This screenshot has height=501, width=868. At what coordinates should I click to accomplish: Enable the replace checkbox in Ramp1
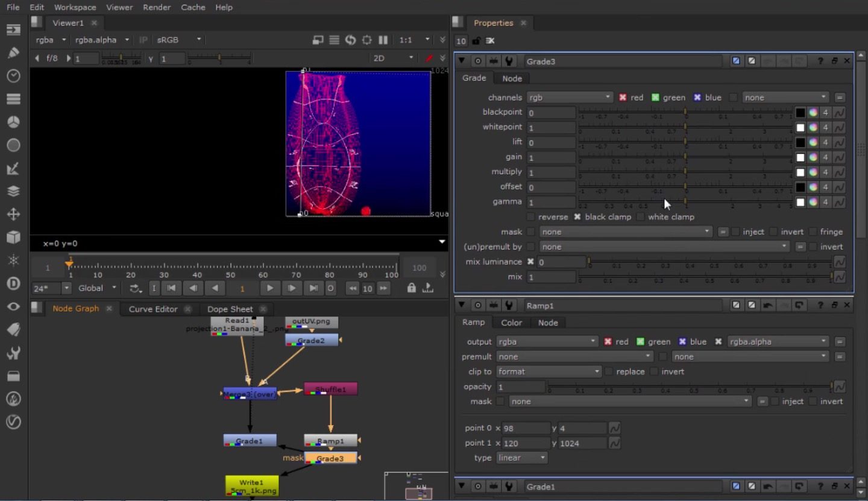(608, 372)
